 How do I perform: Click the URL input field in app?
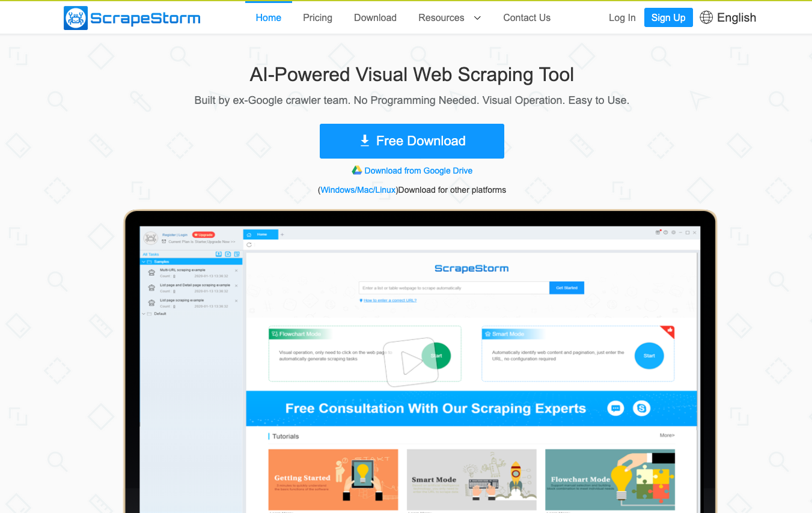click(454, 288)
